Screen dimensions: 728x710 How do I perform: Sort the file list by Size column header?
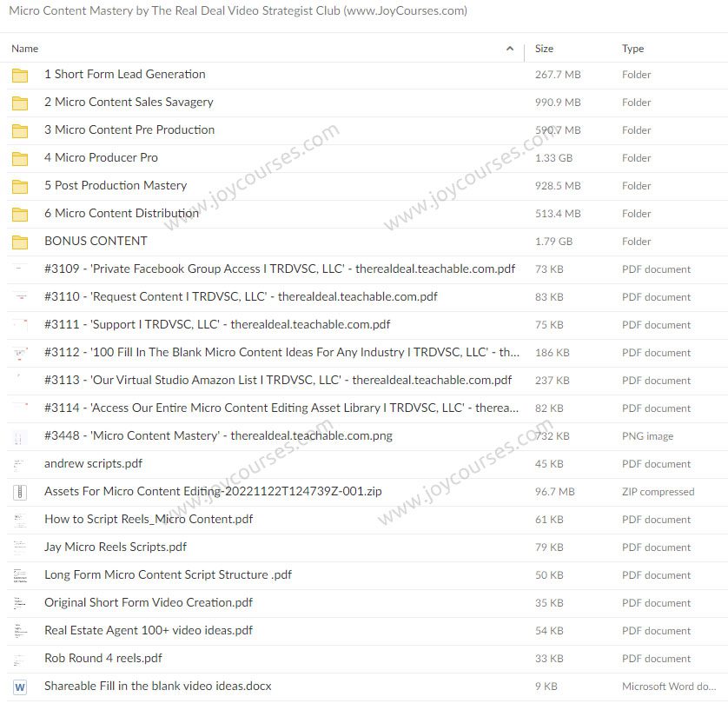click(544, 49)
